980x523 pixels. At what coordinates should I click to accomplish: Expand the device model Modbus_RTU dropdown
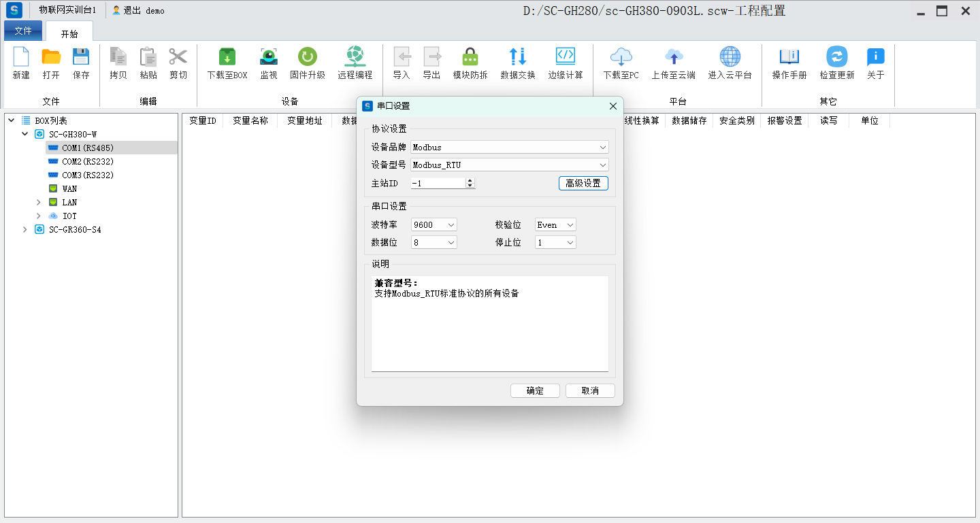tap(509, 165)
